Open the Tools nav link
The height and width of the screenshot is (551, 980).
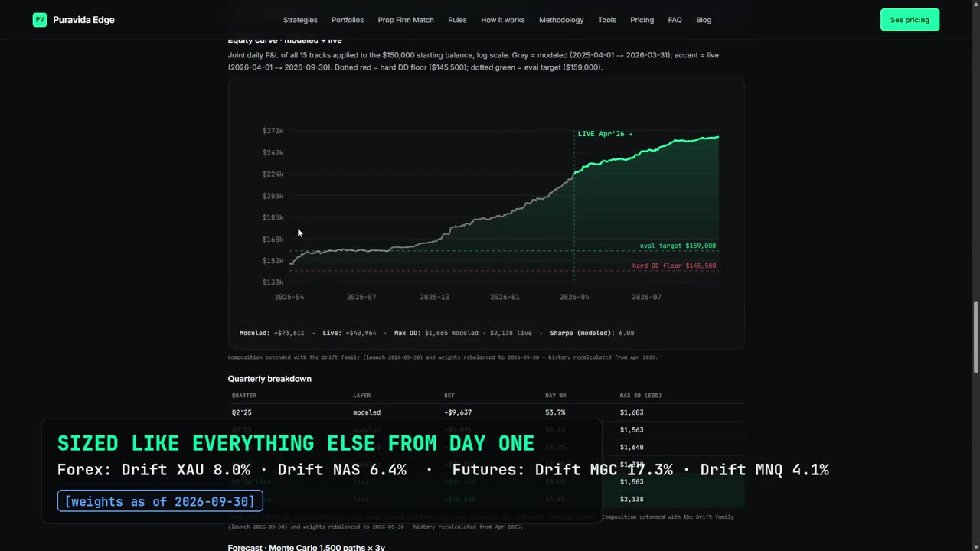(607, 20)
